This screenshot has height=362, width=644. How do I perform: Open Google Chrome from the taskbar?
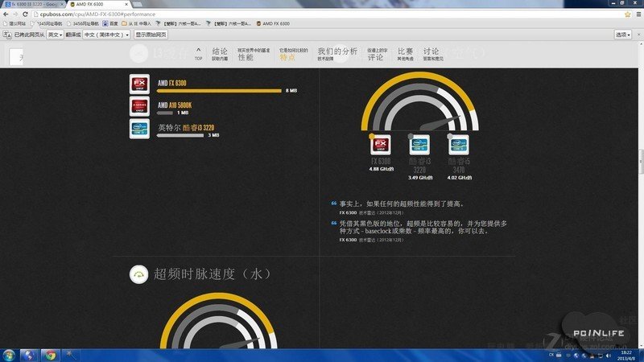[51, 356]
